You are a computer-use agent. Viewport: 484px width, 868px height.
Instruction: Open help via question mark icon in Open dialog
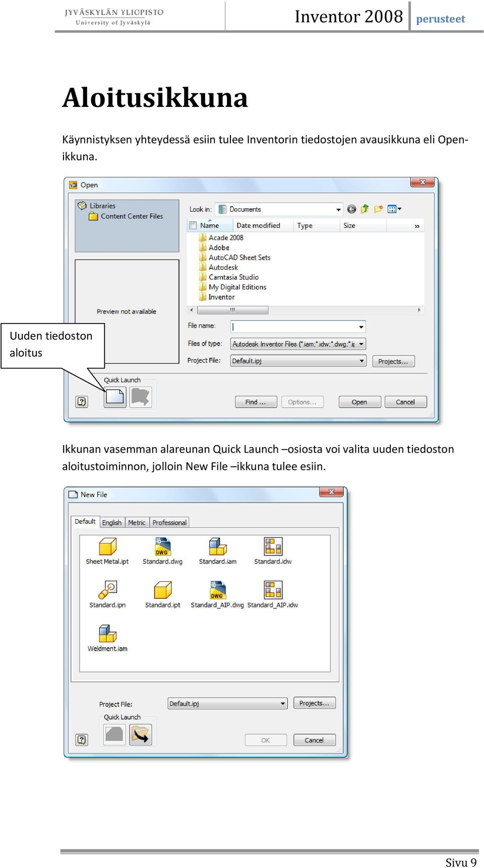[82, 402]
